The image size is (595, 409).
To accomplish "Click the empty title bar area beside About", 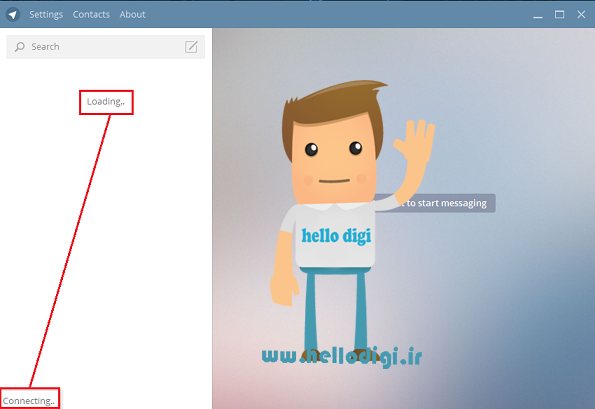I will [x=338, y=14].
